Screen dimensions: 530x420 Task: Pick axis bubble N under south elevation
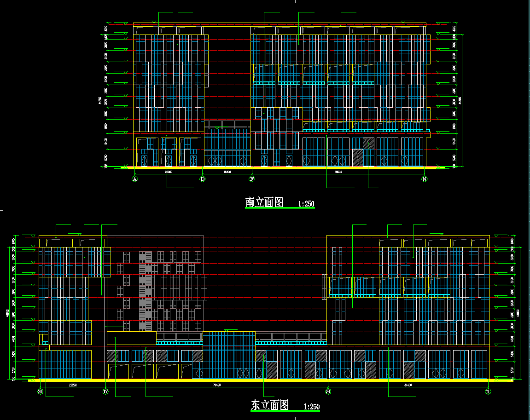tap(425, 179)
